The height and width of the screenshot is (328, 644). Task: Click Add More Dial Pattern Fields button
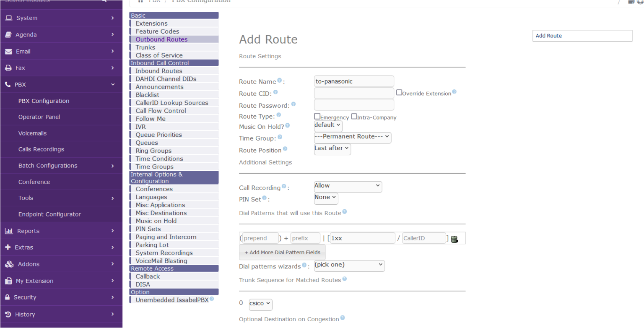point(282,253)
